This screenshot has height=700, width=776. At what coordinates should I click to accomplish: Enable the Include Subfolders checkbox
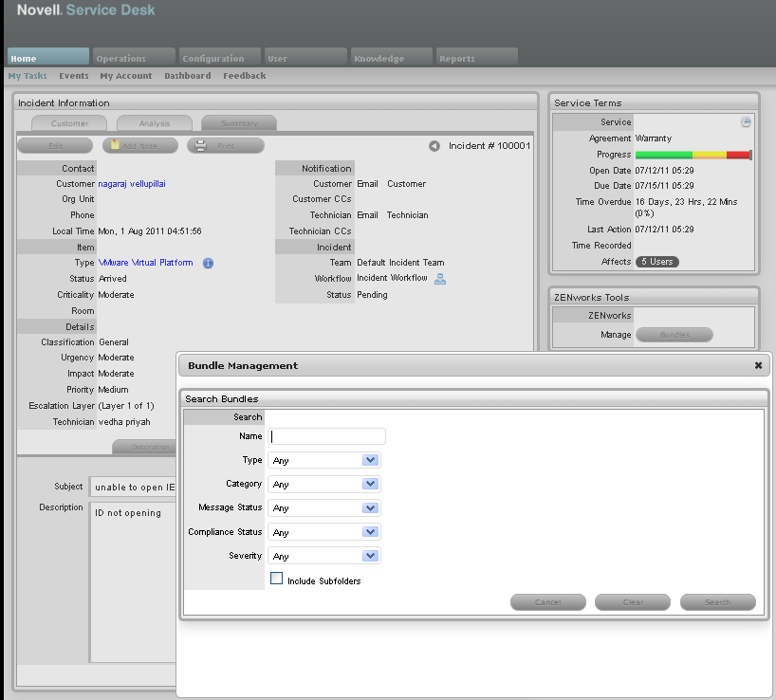coord(277,579)
